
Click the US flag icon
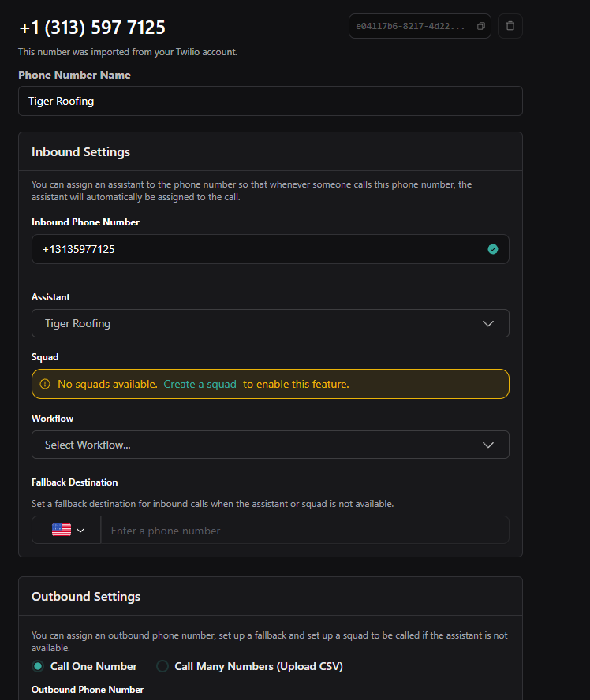(62, 530)
